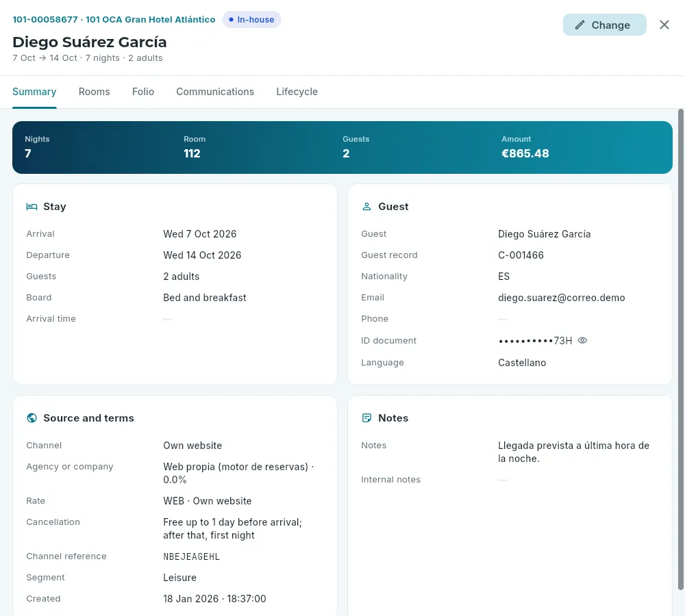Click room number 112 in the banner
Image resolution: width=685 pixels, height=616 pixels.
pyautogui.click(x=192, y=154)
